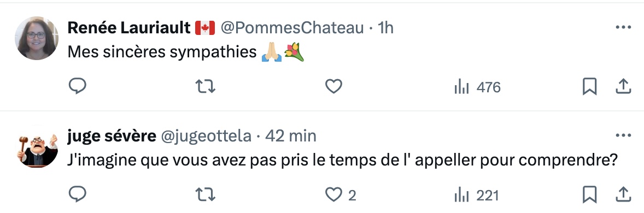Open more options for juge sévère's tweet
The image size is (644, 213).
click(x=623, y=135)
